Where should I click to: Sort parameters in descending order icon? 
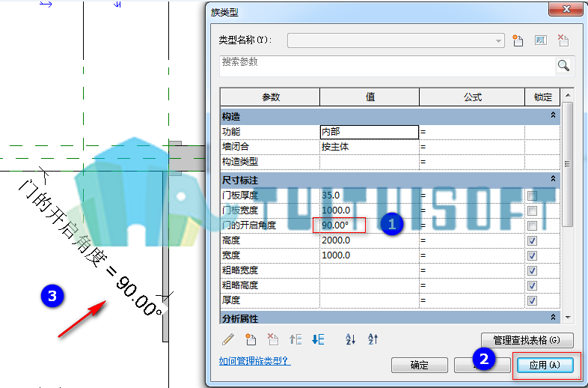[373, 339]
